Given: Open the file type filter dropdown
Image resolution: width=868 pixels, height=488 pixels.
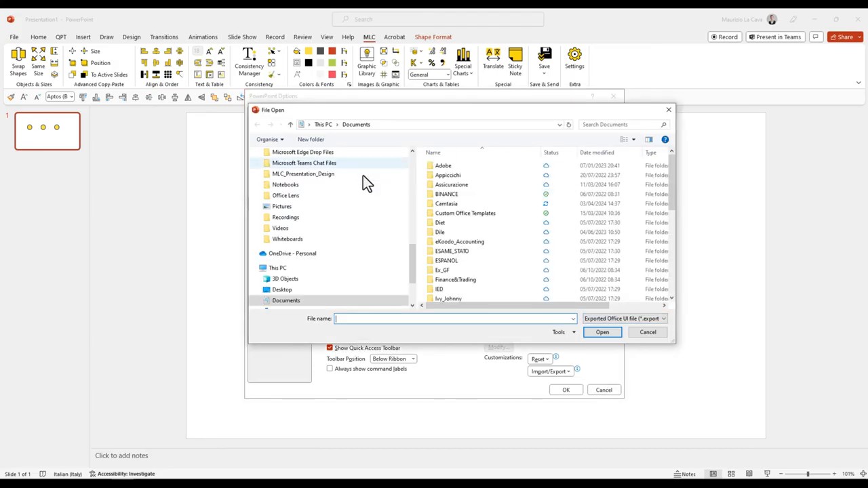Looking at the screenshot, I should pos(625,319).
